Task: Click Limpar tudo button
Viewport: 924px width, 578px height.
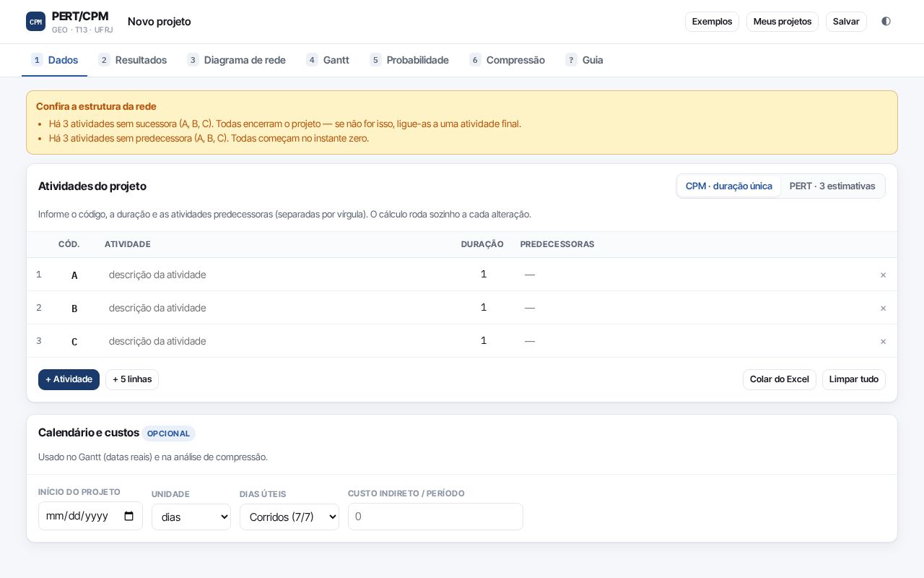Action: [854, 379]
